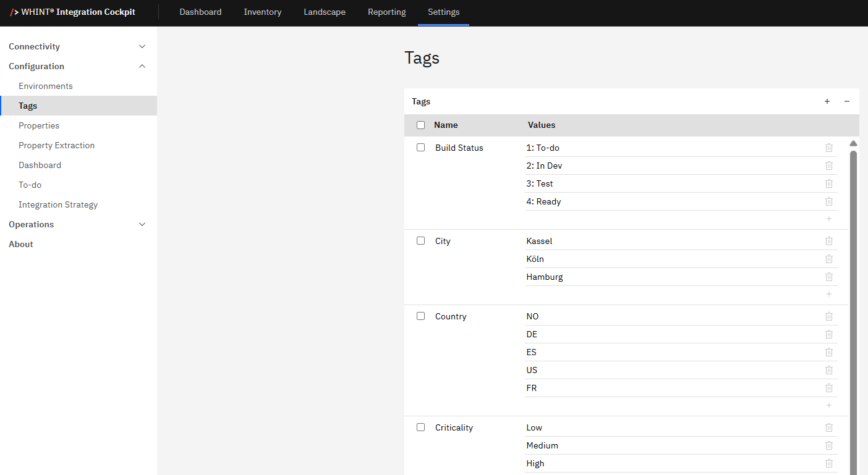Add new value under Country tag
The height and width of the screenshot is (475, 868).
(828, 405)
